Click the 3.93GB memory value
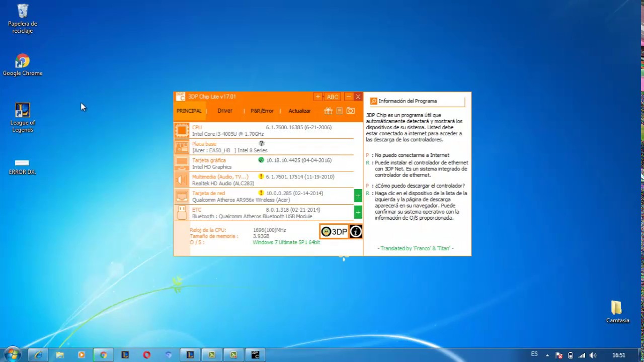The image size is (644, 362). [261, 236]
